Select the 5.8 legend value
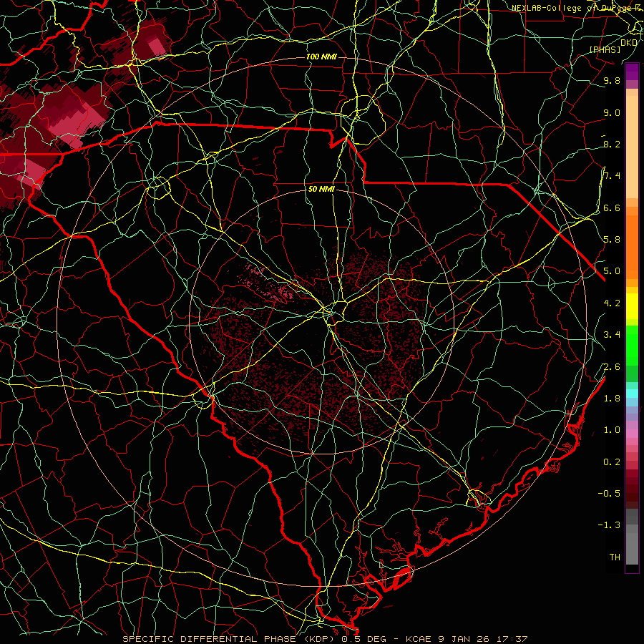Image resolution: width=644 pixels, height=644 pixels. tap(612, 240)
